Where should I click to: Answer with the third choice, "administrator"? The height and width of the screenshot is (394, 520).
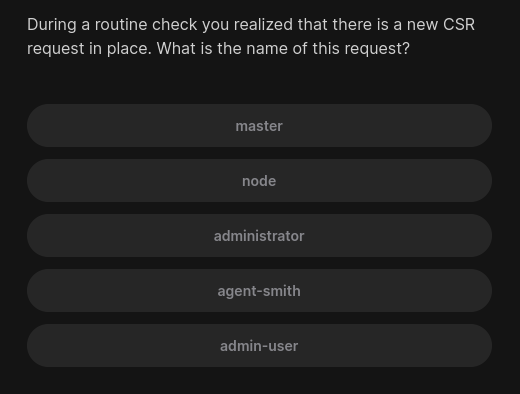[x=259, y=236]
